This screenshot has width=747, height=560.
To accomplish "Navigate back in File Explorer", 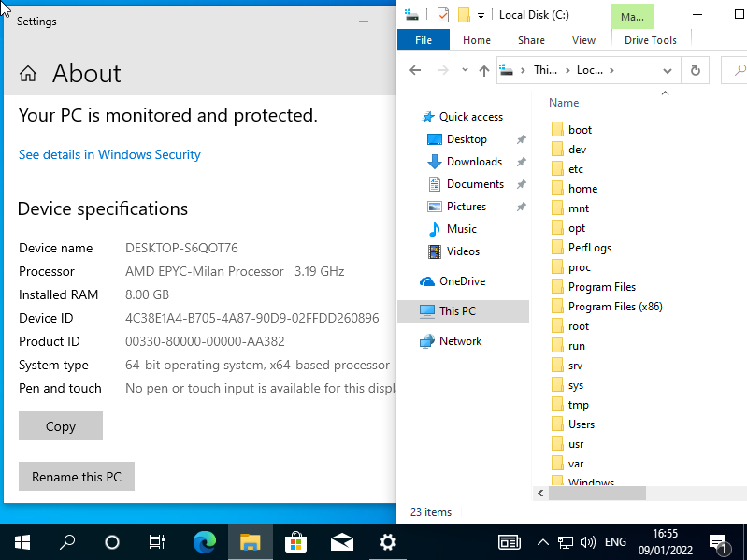I will (x=416, y=70).
